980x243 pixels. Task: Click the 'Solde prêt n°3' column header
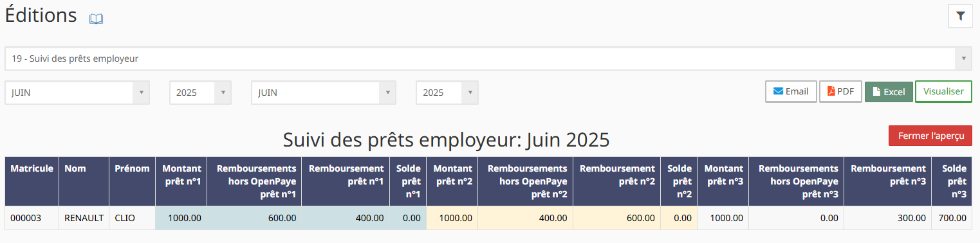952,181
